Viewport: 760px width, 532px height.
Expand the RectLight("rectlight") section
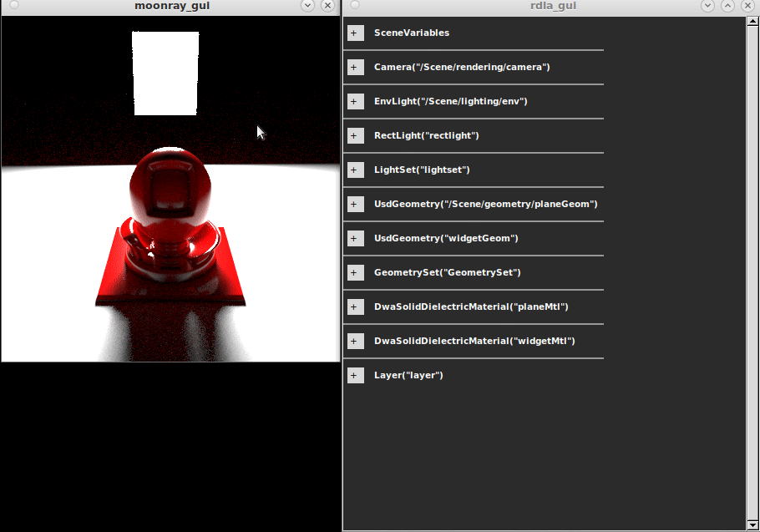coord(355,135)
